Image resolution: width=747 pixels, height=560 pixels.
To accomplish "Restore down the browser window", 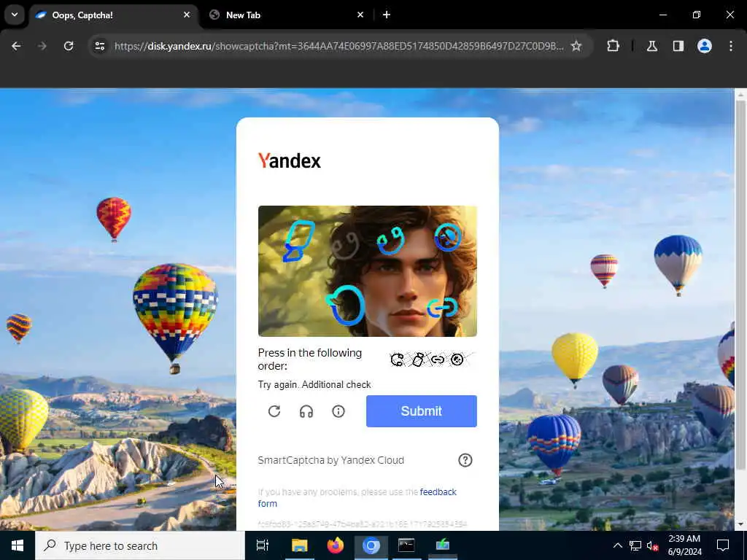I will click(697, 15).
